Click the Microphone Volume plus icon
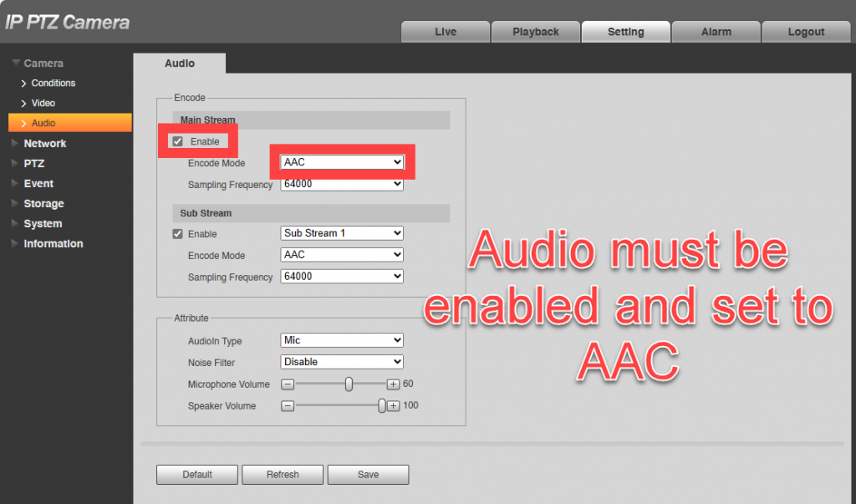 393,384
